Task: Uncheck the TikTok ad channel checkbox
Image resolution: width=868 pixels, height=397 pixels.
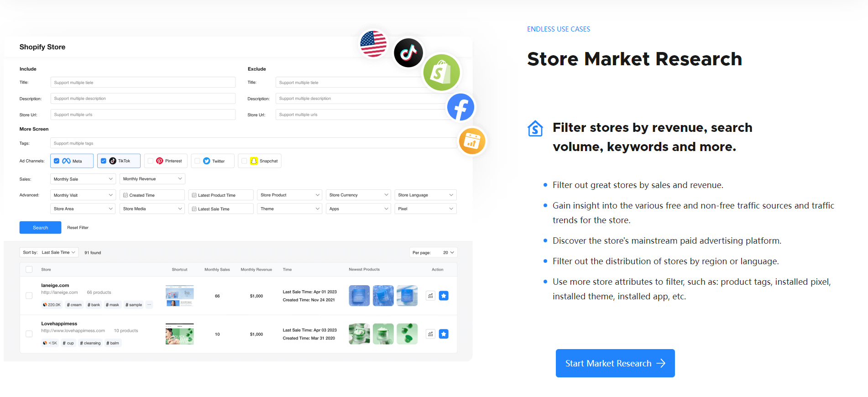Action: pos(104,161)
